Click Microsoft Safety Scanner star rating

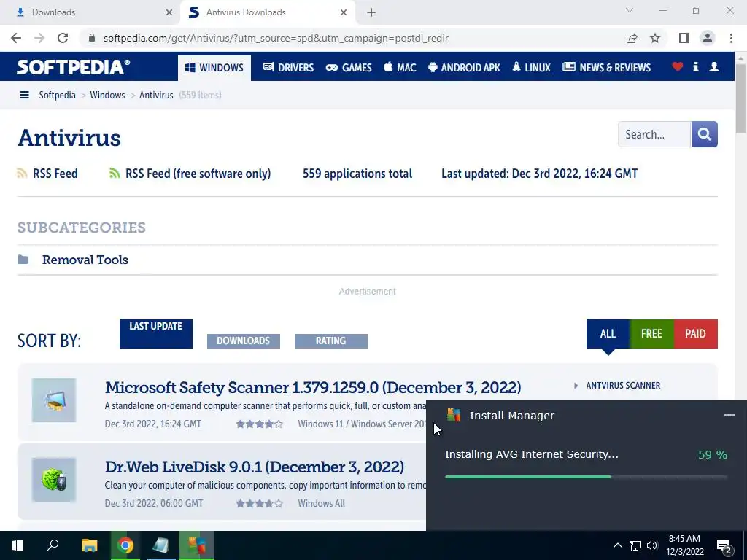tap(260, 424)
